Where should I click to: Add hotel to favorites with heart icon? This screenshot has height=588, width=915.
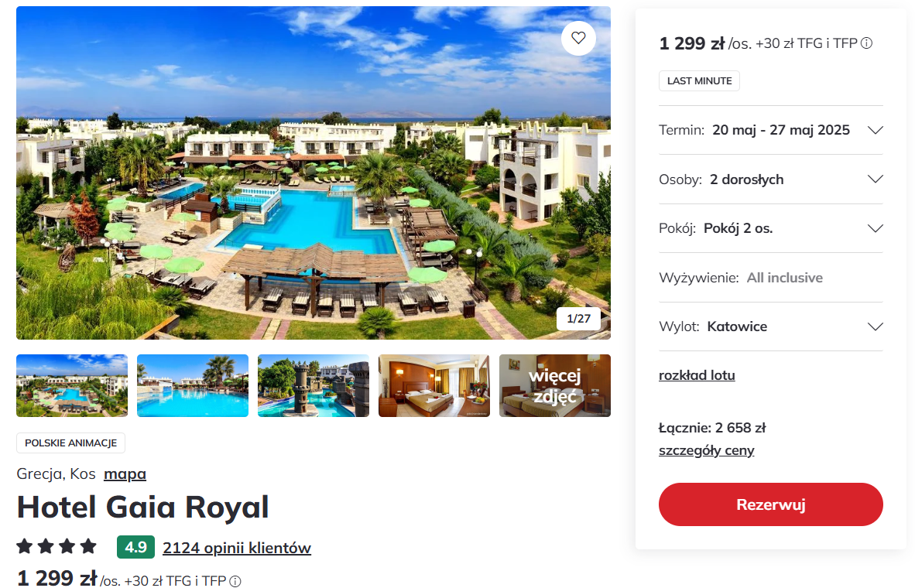click(578, 39)
